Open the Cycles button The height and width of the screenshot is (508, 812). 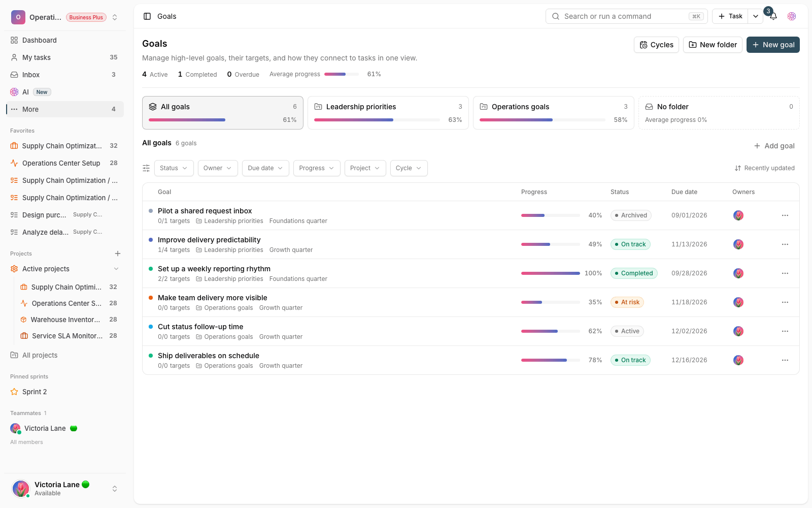656,45
